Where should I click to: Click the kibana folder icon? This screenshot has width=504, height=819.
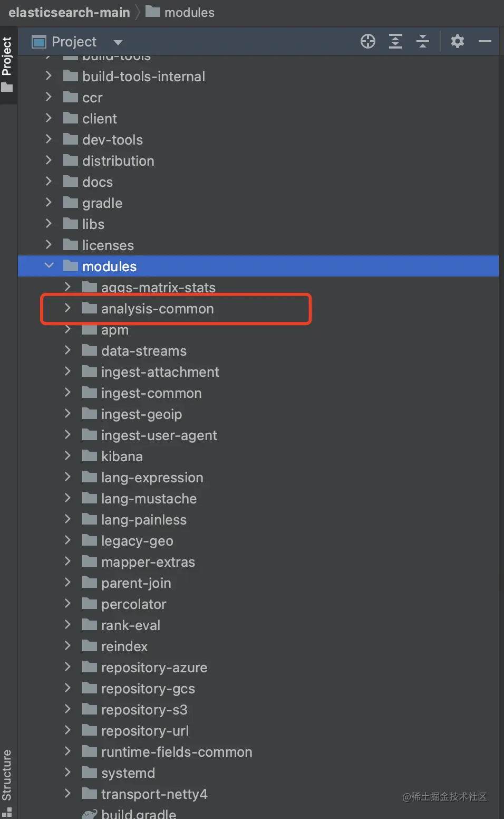tap(90, 456)
